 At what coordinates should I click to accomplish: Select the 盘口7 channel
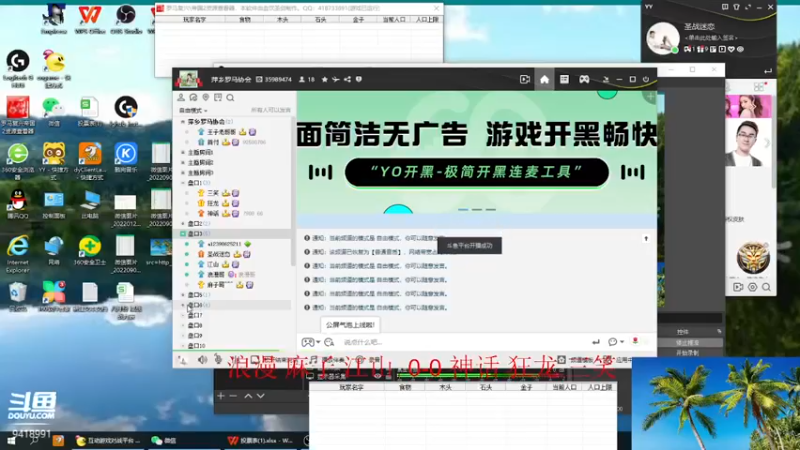[x=195, y=315]
